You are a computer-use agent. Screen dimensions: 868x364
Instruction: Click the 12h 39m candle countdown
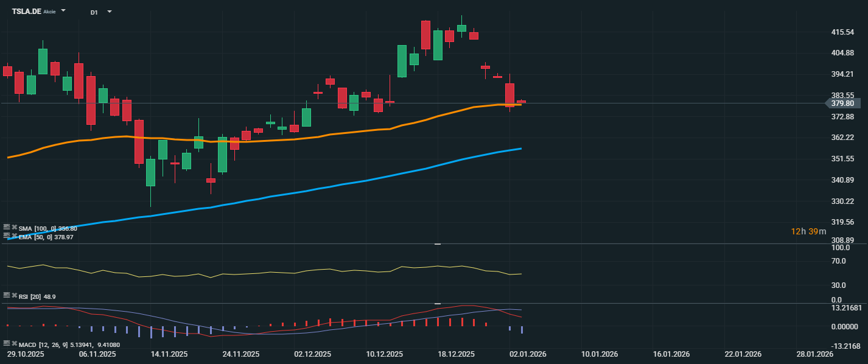[x=808, y=231]
